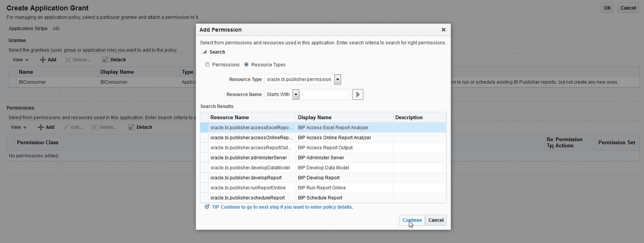644x243 pixels.
Task: Click the search go arrow button
Action: click(358, 94)
